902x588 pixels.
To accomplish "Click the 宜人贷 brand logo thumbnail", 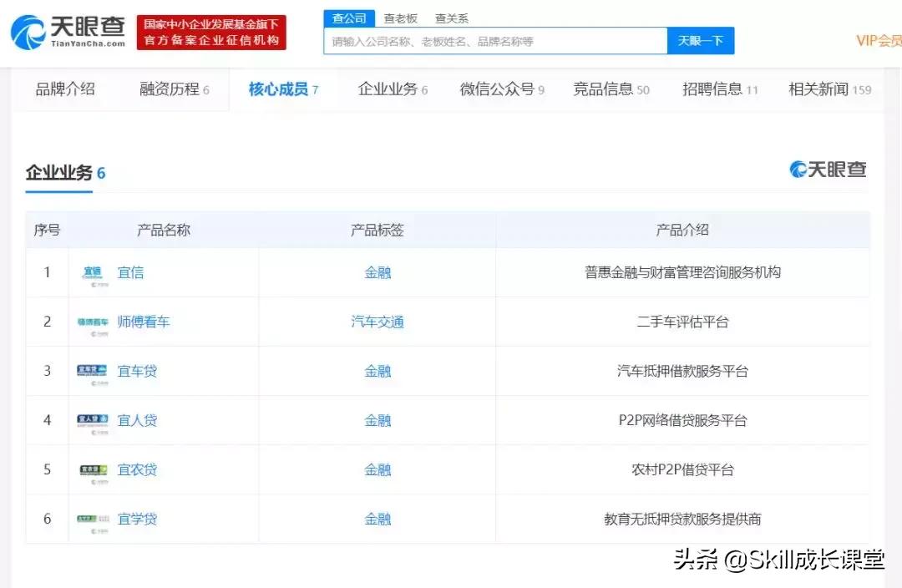I will (94, 420).
